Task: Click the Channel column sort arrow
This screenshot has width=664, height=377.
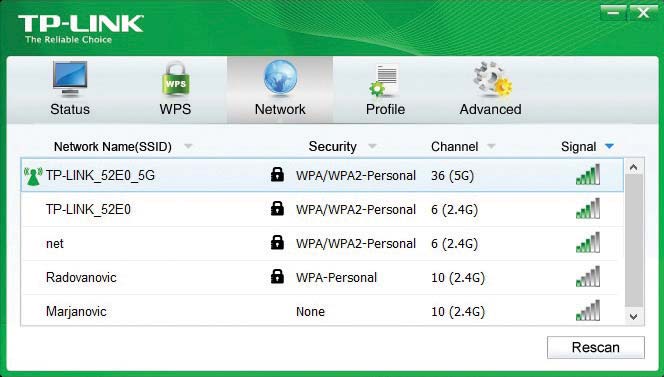Action: pyautogui.click(x=491, y=147)
